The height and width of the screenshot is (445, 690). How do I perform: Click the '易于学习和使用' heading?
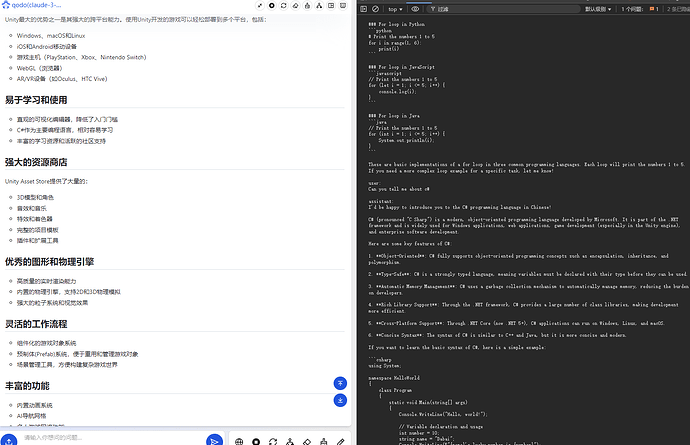[36, 100]
